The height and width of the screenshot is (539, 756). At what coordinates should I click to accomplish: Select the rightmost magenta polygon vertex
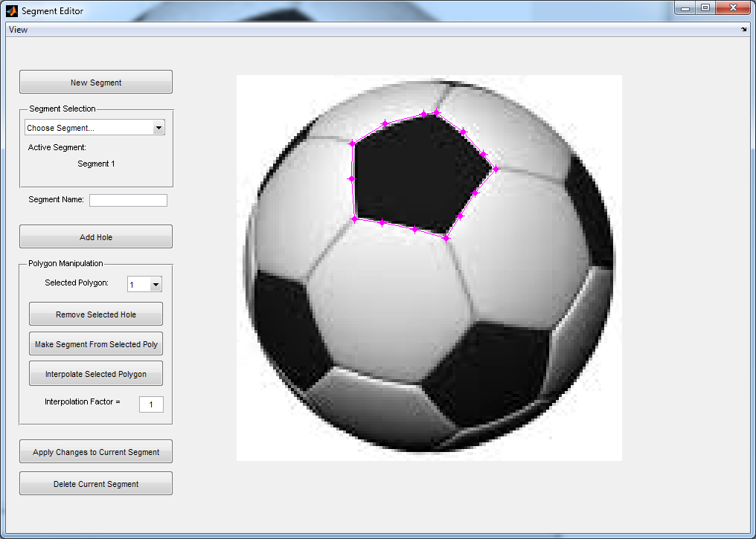[496, 169]
